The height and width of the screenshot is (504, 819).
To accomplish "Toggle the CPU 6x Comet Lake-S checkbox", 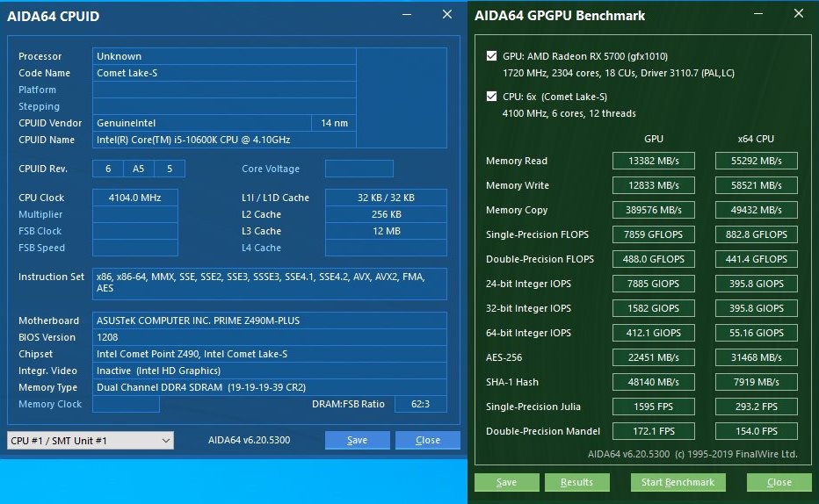I will tap(491, 96).
